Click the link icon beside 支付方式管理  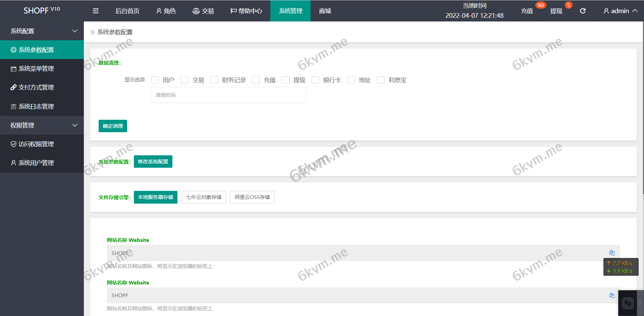tap(13, 88)
